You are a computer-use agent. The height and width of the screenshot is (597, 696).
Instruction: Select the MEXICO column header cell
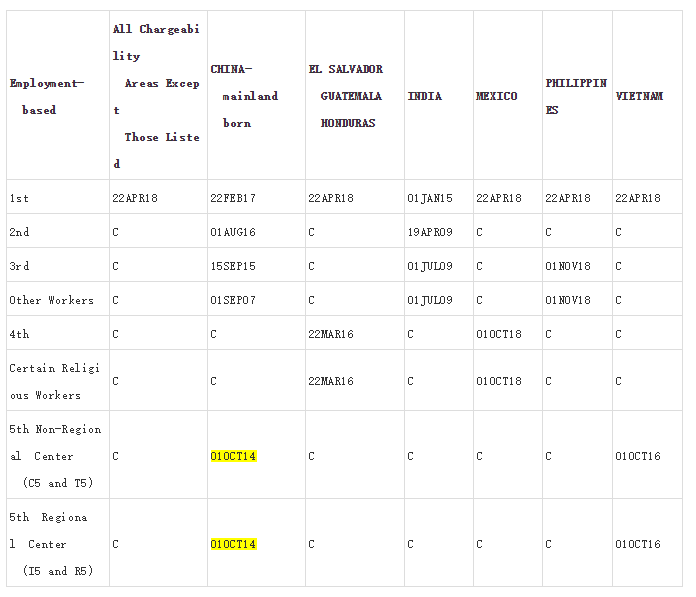pos(496,96)
